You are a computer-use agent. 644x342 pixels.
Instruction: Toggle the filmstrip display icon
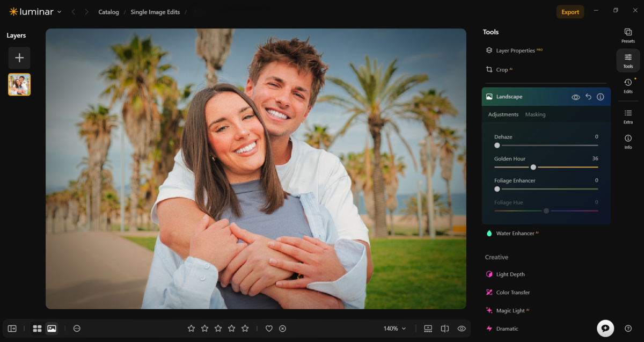428,329
